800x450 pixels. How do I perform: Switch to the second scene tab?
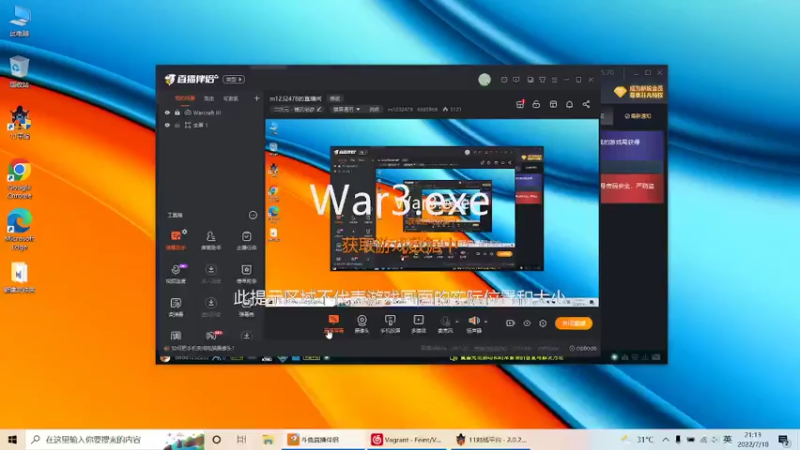click(209, 98)
